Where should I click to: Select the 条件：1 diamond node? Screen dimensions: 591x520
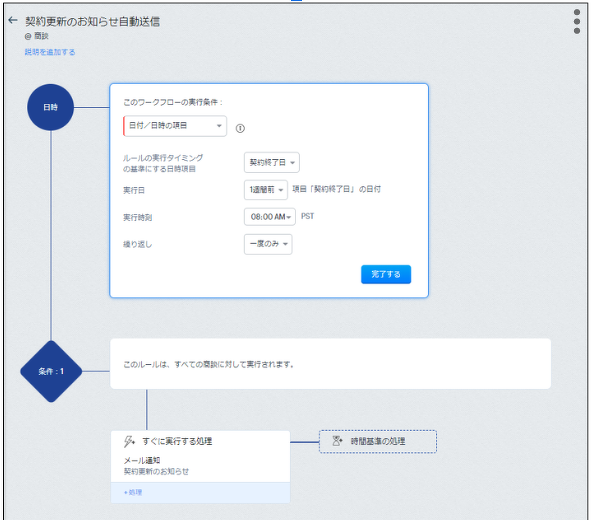[x=51, y=372]
